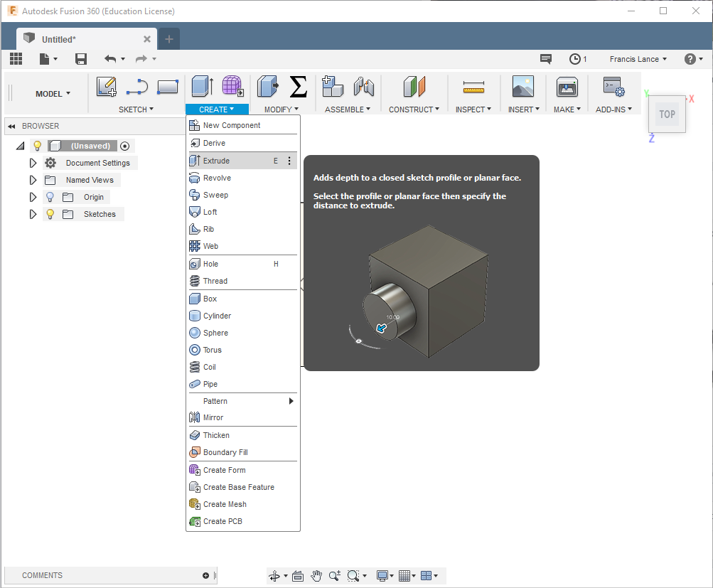Open the Pattern submenu

tap(243, 401)
